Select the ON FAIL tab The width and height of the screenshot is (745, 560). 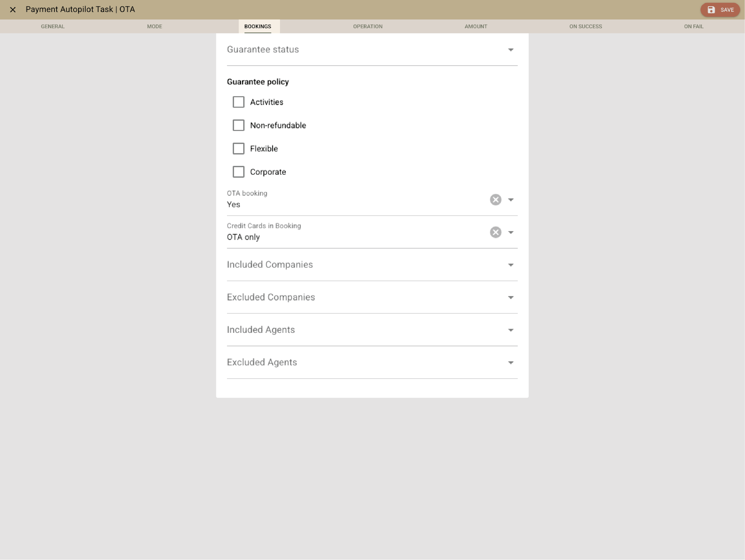694,26
